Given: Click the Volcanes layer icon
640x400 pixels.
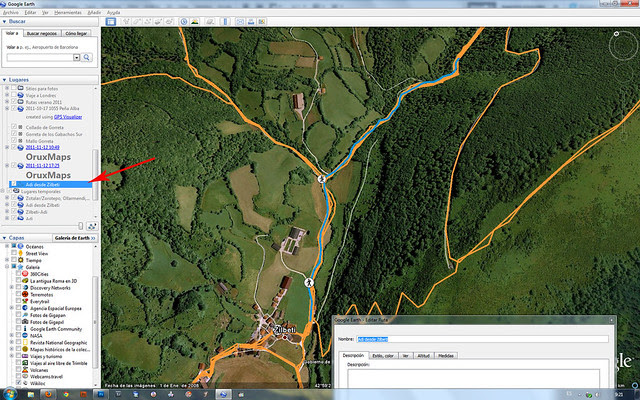Looking at the screenshot, I should point(25,370).
